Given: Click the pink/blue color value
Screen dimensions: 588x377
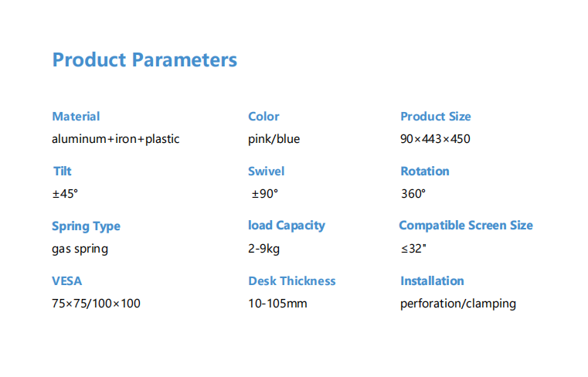Looking at the screenshot, I should [274, 139].
